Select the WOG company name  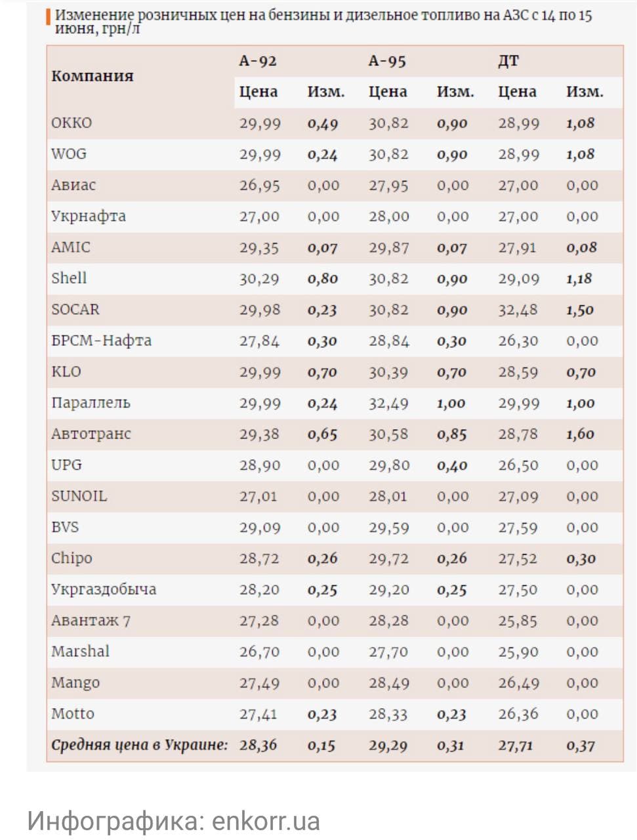coord(69,154)
